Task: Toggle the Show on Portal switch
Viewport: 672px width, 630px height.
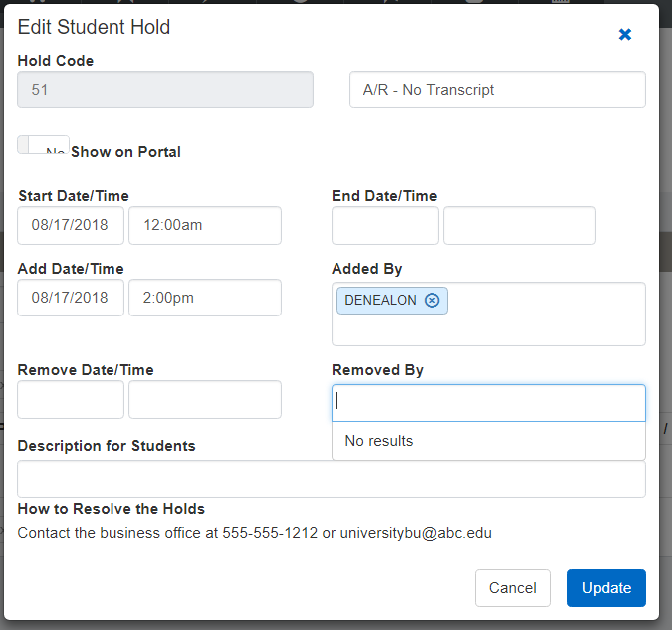Action: tap(43, 146)
